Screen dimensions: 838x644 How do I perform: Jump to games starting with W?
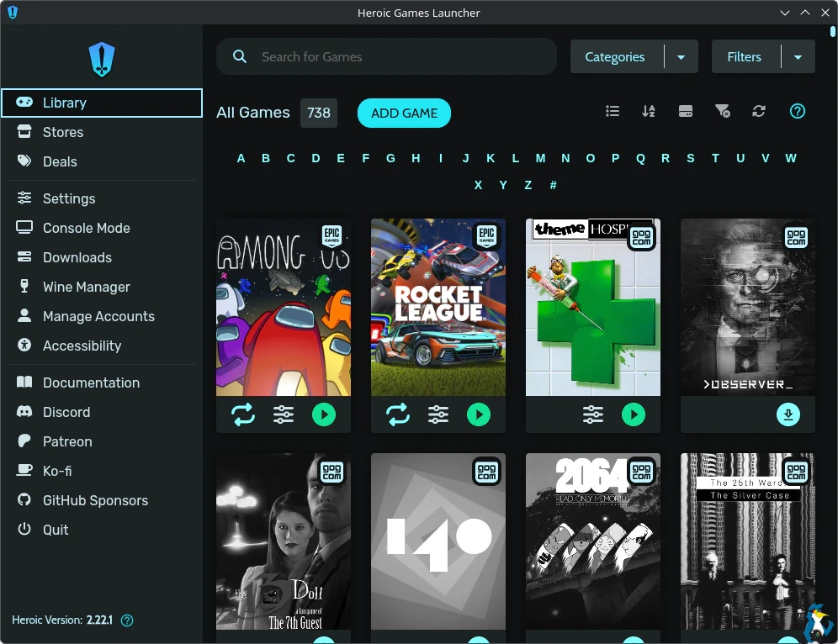click(791, 158)
